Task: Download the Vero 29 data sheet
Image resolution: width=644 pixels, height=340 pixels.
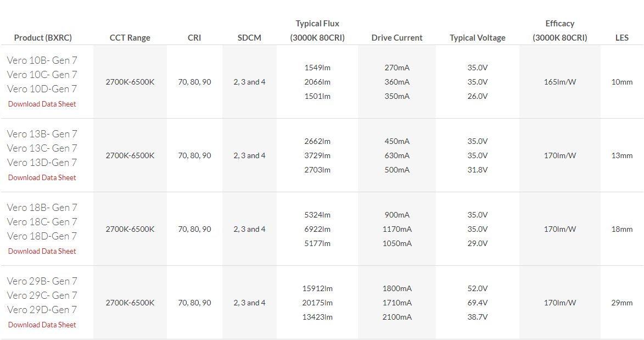Action: [x=42, y=325]
